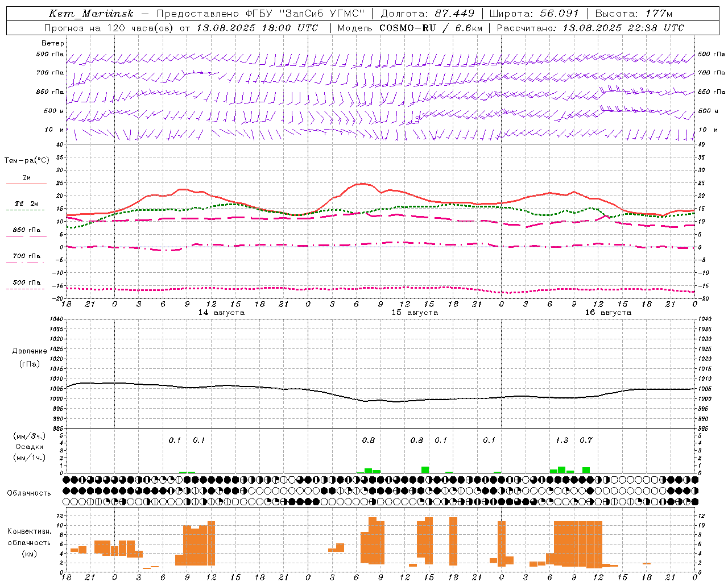Click the station name Kem_Mariinsk
The image size is (728, 582).
coord(92,14)
